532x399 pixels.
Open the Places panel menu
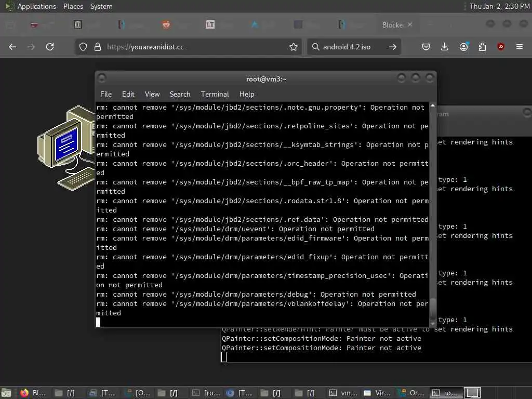[x=73, y=6]
